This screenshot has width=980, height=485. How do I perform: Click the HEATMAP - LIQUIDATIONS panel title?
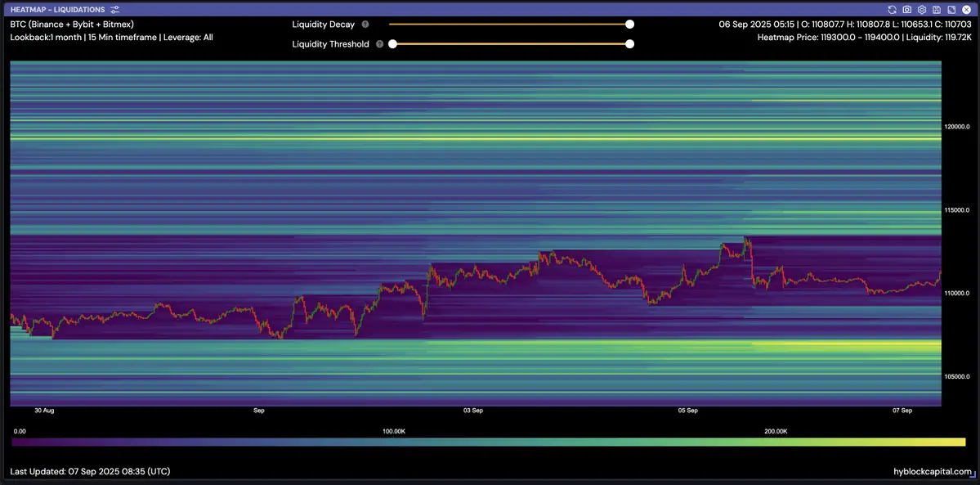(57, 9)
